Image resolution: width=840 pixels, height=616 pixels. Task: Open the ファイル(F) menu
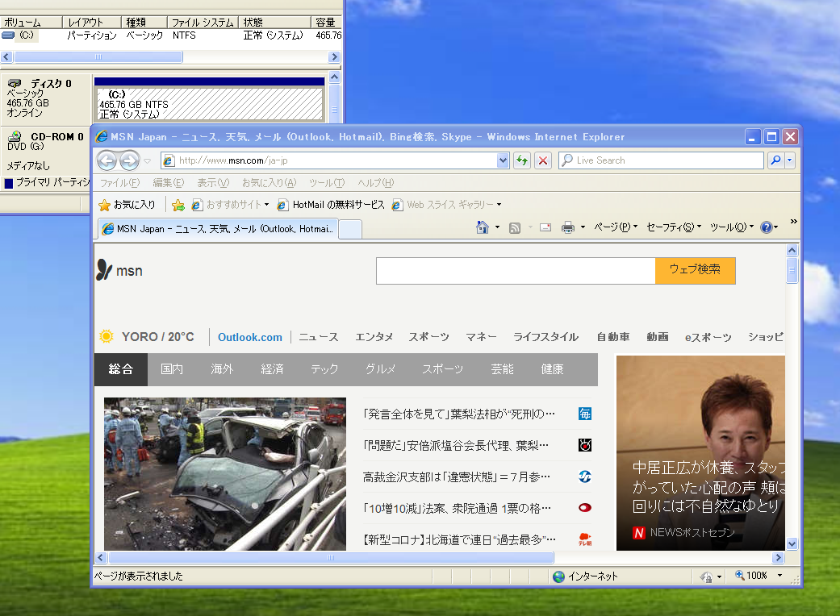click(x=119, y=183)
